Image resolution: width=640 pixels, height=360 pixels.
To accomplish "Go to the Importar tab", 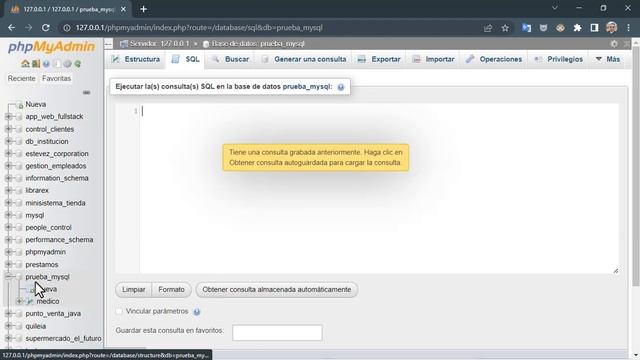I will (x=433, y=59).
